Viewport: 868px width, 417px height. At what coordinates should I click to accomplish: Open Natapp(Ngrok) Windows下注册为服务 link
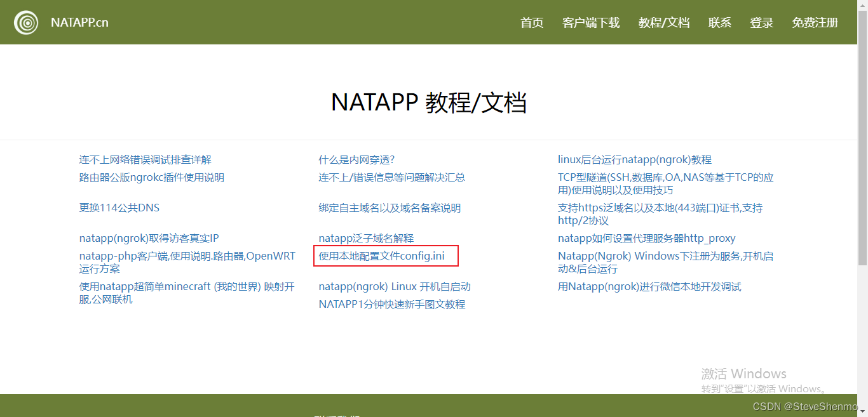666,263
